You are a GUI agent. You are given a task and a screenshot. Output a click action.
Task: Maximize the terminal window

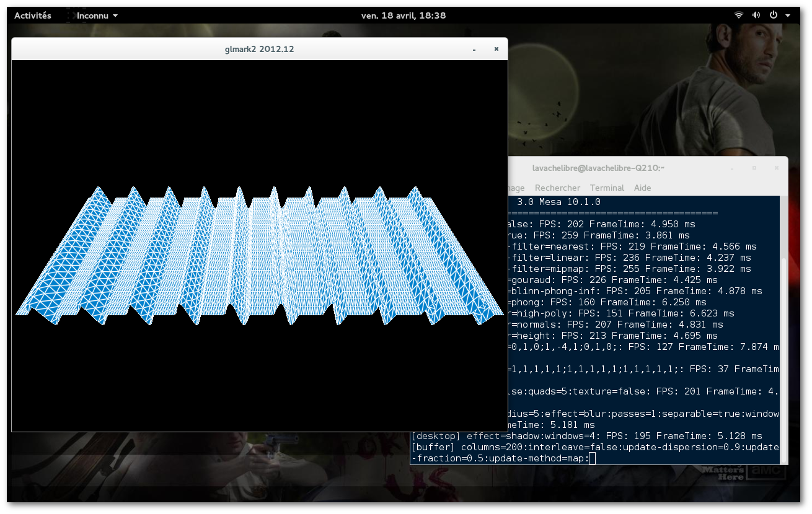click(754, 168)
